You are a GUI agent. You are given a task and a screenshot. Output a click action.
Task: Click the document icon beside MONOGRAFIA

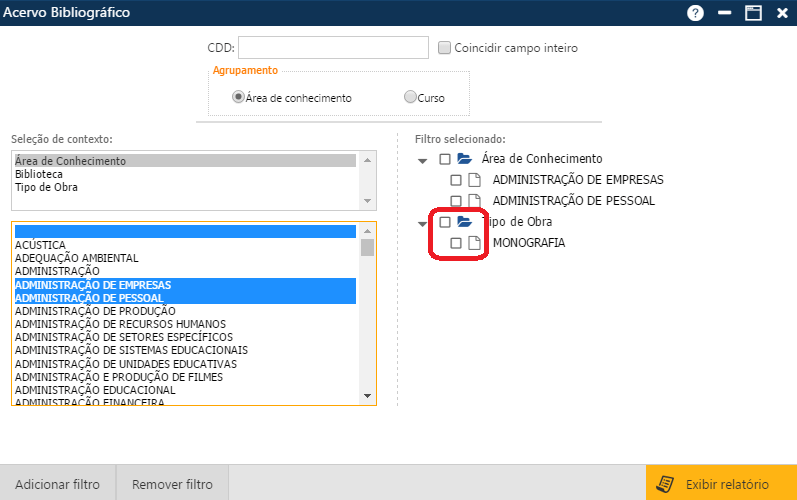pos(475,243)
